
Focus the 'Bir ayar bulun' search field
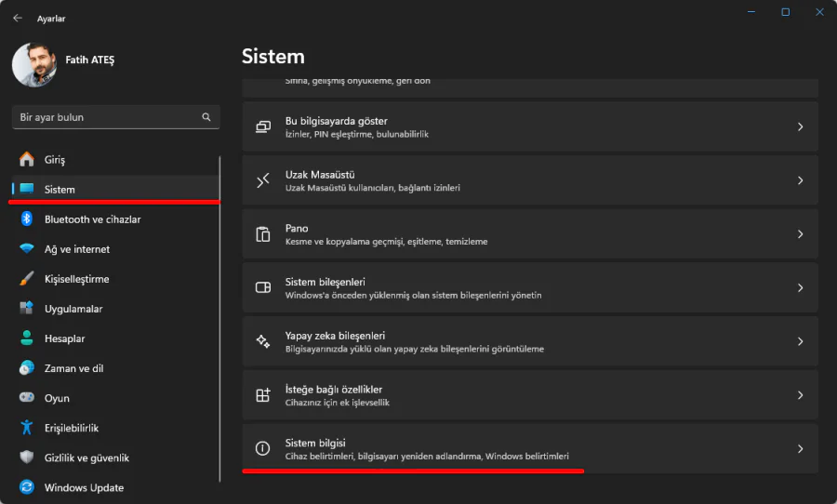click(116, 117)
